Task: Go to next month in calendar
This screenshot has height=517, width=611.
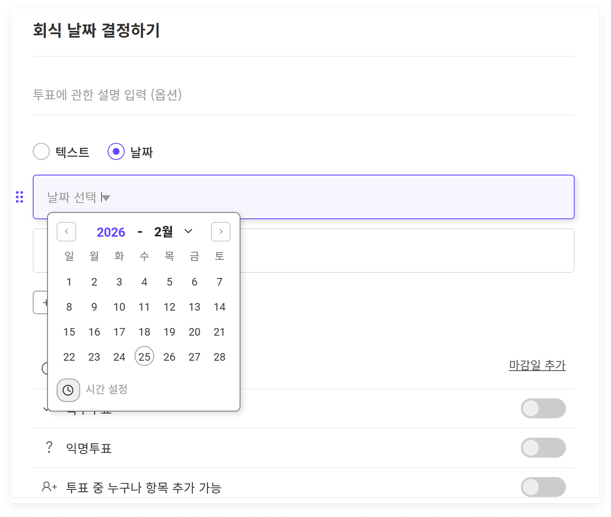Action: pos(220,232)
